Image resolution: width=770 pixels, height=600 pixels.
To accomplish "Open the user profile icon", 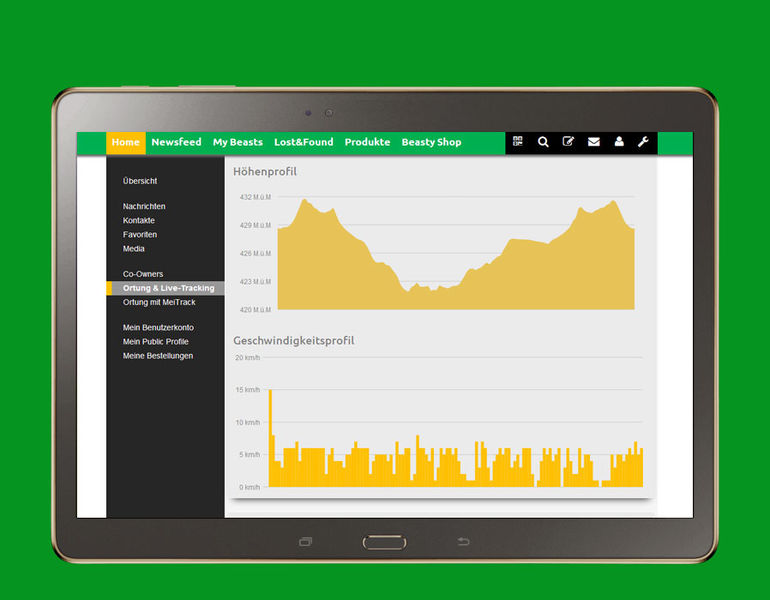I will click(x=619, y=141).
